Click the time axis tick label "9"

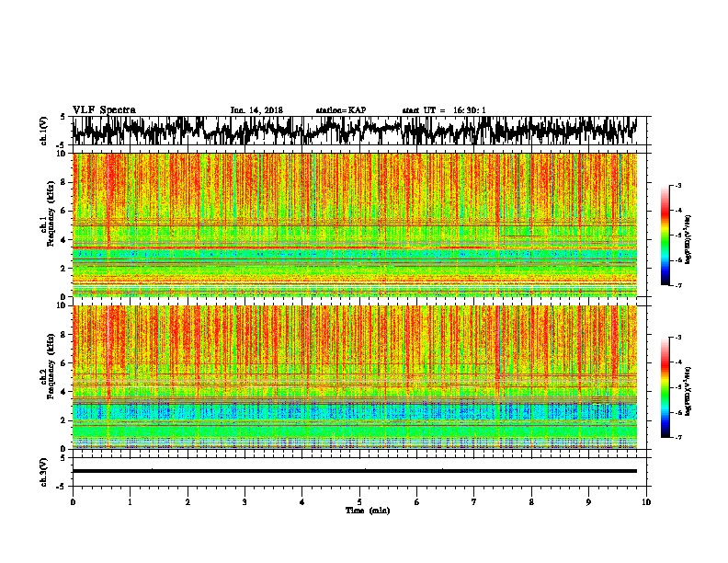pyautogui.click(x=588, y=502)
